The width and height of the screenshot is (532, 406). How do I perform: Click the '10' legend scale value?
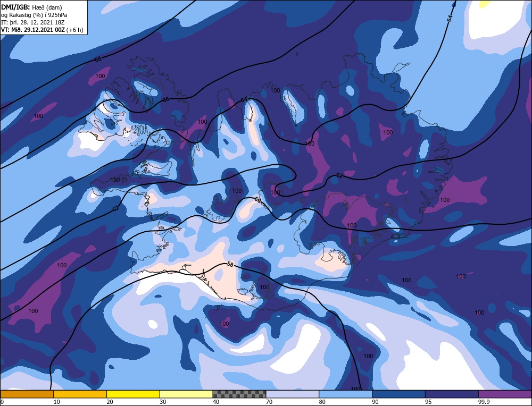coord(56,402)
